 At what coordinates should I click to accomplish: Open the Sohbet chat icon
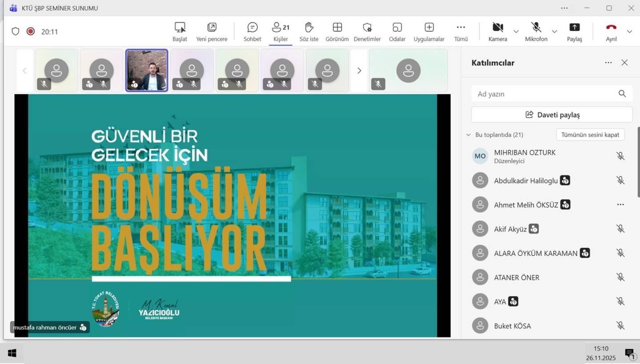[x=252, y=28]
